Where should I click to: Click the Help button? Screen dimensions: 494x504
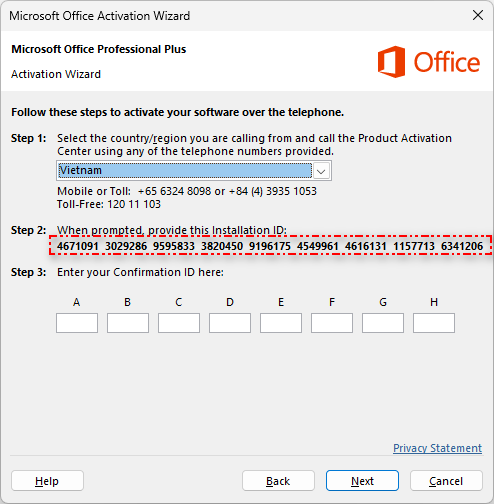[47, 481]
